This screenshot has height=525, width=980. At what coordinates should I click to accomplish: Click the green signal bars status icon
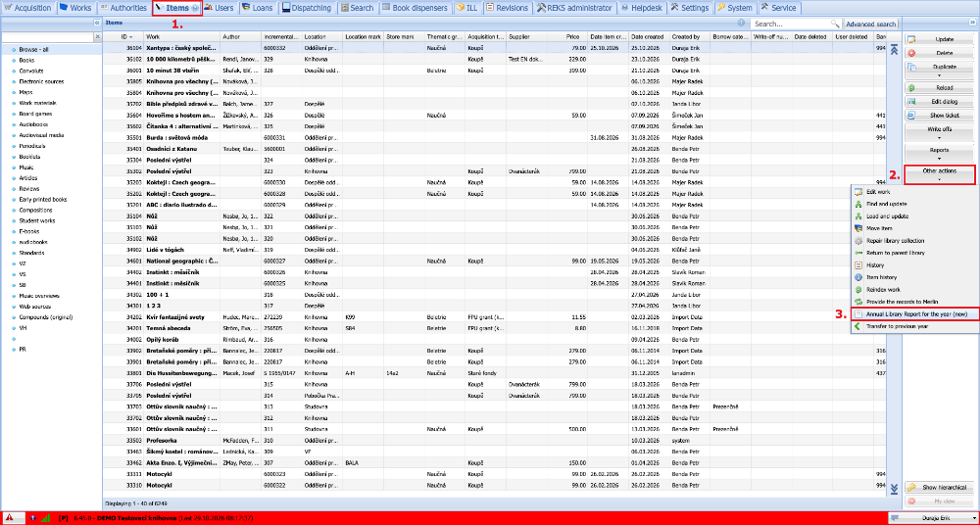[45, 517]
